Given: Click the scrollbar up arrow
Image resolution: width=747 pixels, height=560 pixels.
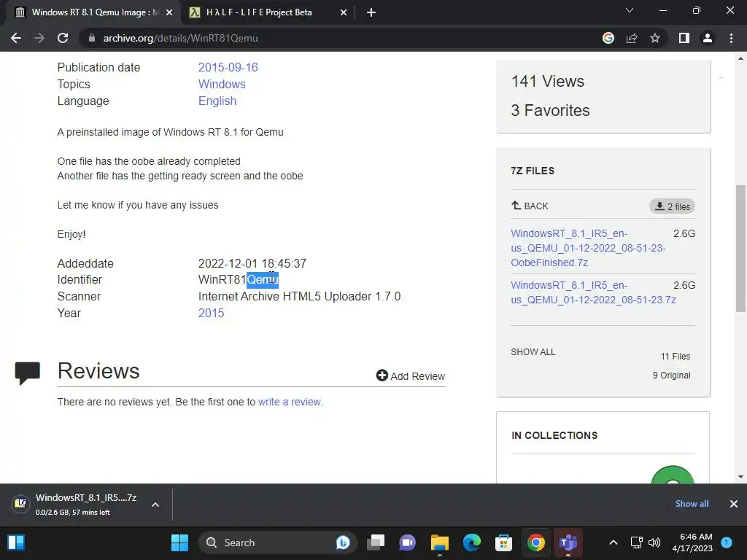Looking at the screenshot, I should point(740,58).
